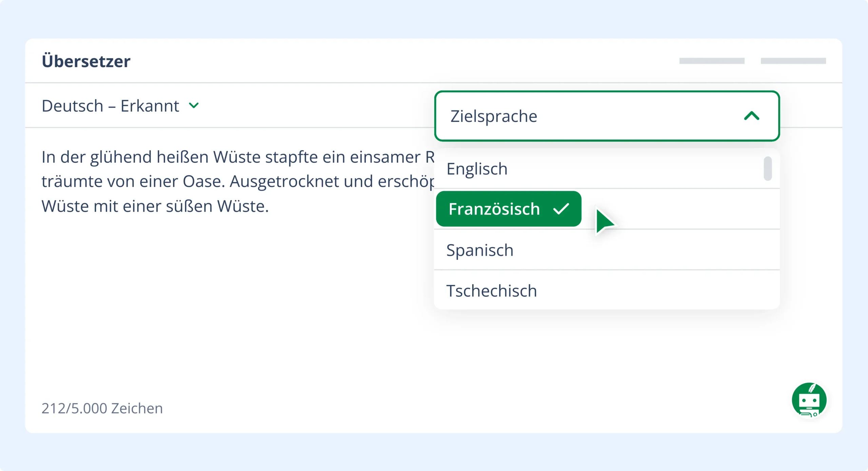Click the line beginning 'träumte von einer Oase'
This screenshot has height=471, width=868.
237,182
